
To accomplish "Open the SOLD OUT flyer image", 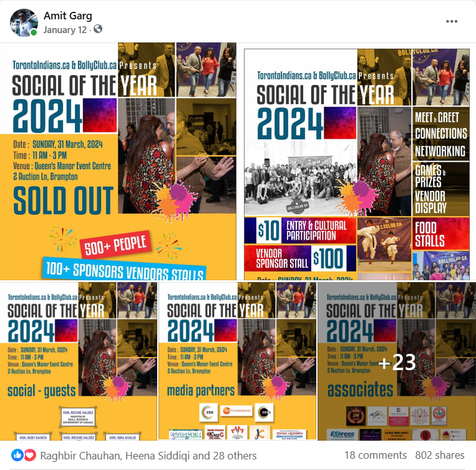I will pos(118,161).
